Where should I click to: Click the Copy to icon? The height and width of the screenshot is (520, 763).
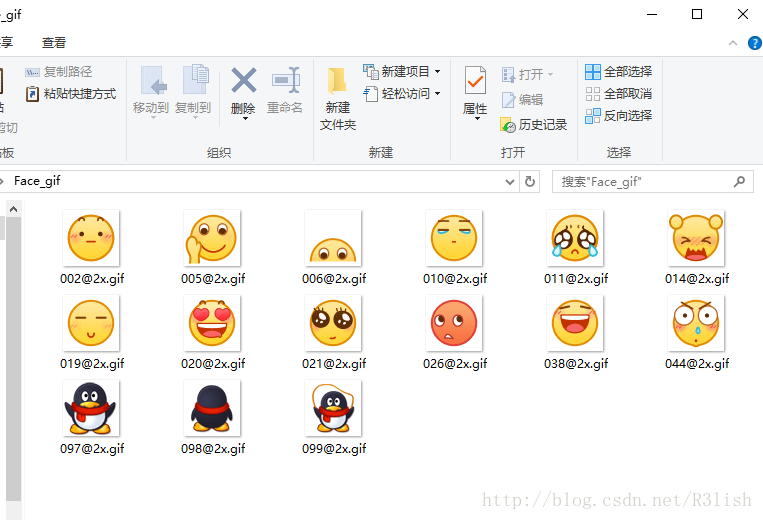(196, 79)
